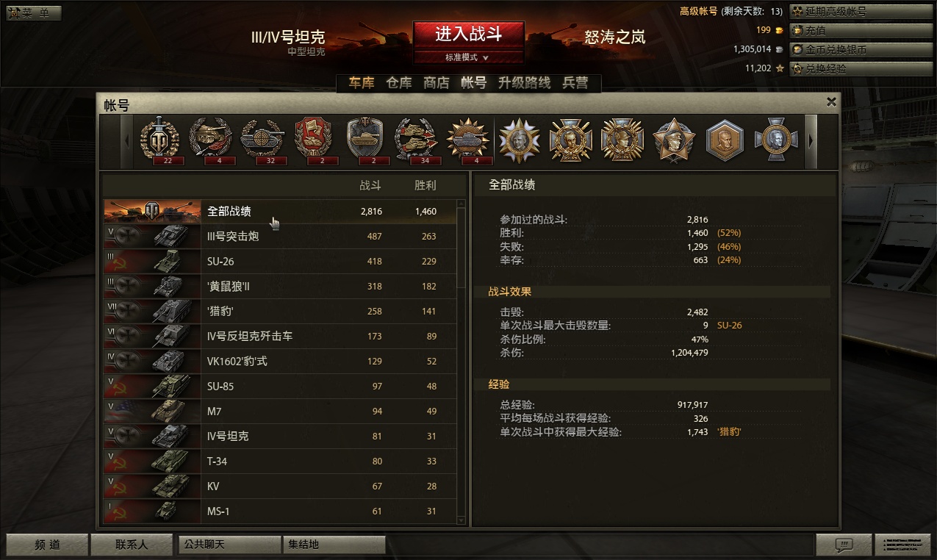Select the SU-26 row in vehicle list
This screenshot has width=937, height=560.
[x=280, y=262]
